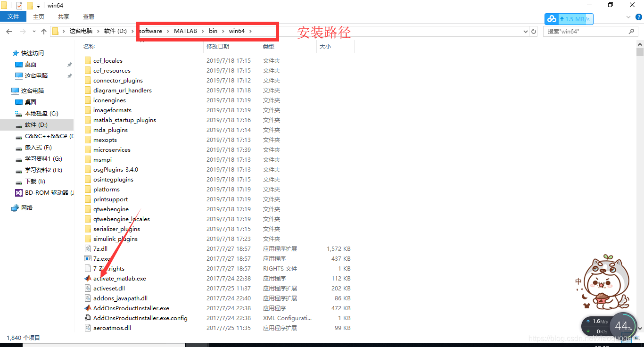Select 学习资料2 (H:) drive
Viewport: 644px width, 347px height.
pos(43,170)
